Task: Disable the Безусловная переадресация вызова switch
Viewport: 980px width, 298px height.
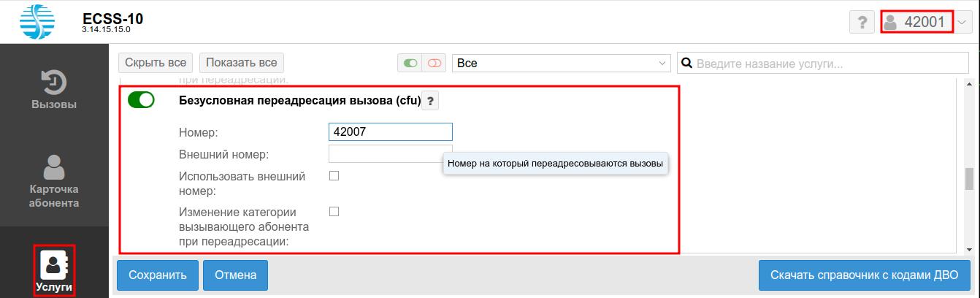Action: [x=141, y=101]
